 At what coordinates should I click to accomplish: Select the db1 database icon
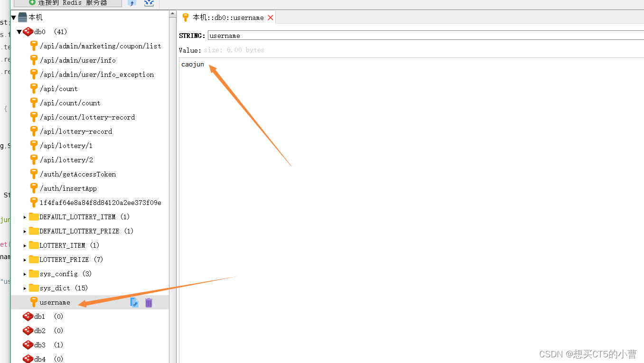pyautogui.click(x=28, y=316)
